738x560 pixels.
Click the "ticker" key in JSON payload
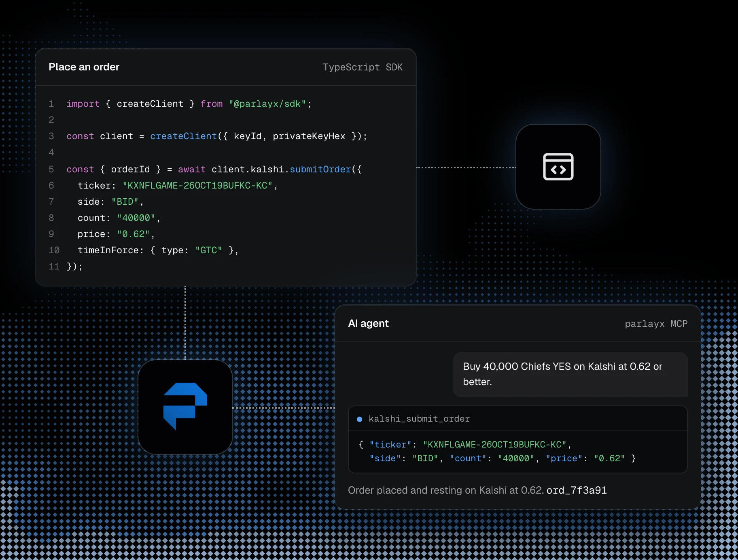pos(390,445)
